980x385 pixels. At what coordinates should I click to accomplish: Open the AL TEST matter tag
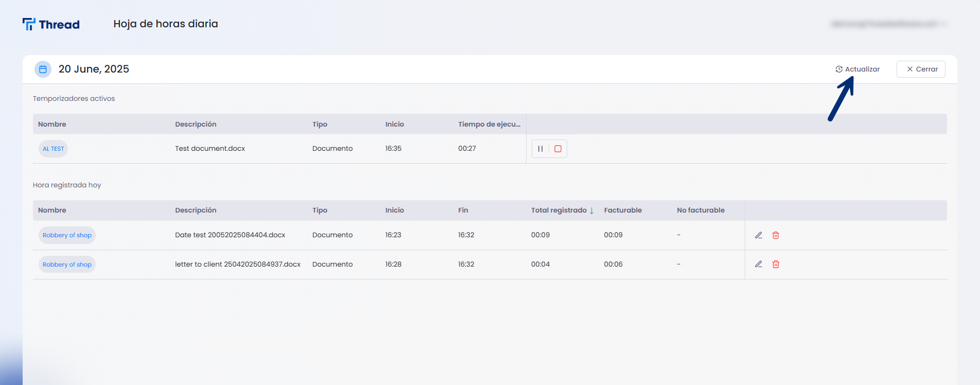(53, 149)
